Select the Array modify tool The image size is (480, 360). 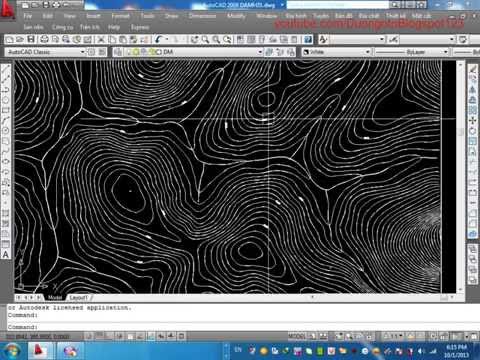pyautogui.click(x=473, y=110)
